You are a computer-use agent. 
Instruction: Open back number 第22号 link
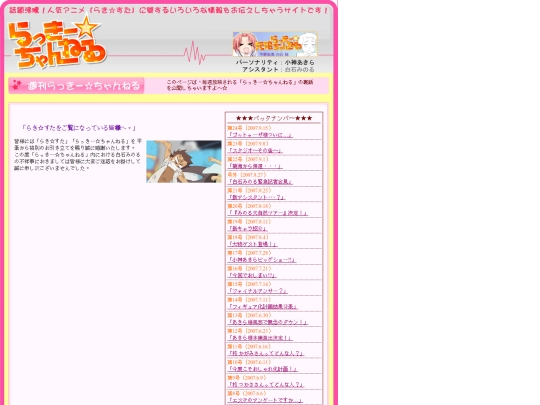click(255, 166)
